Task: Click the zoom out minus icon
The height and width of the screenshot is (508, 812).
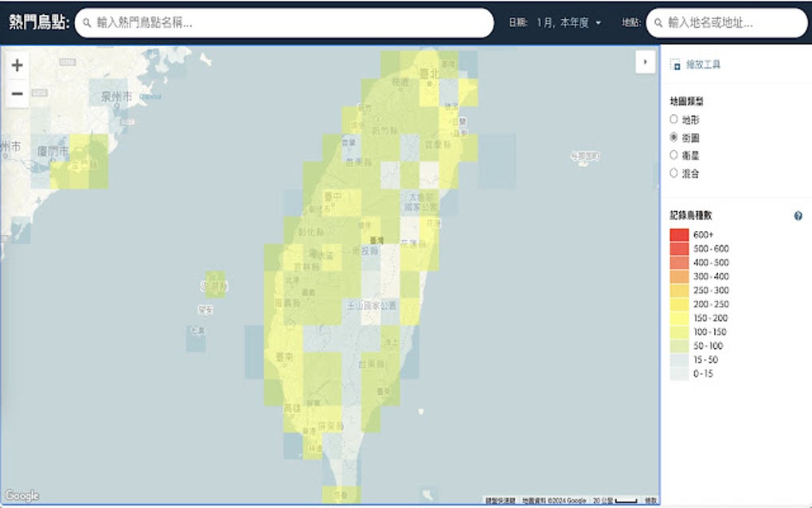Action: coord(17,93)
